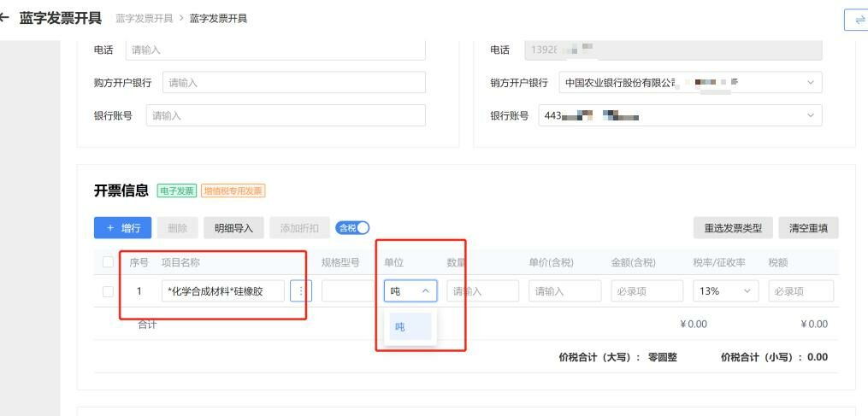Click the back arrow beside 蓝字发票开具

point(4,18)
